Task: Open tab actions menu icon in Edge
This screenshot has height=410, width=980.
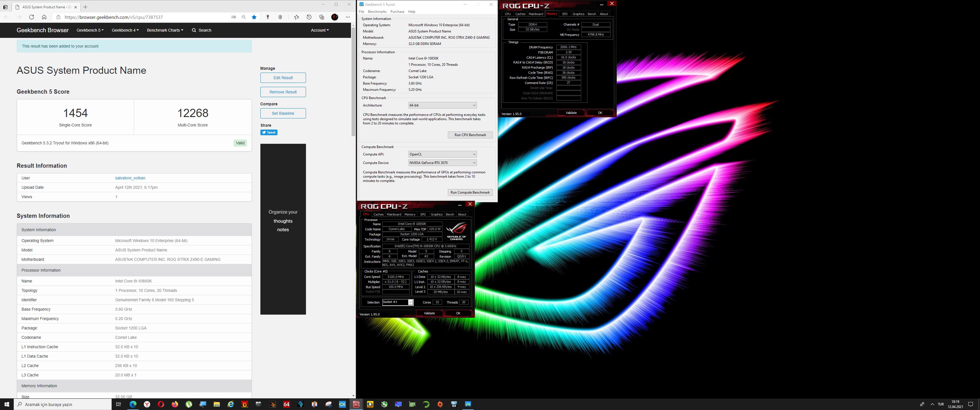Action: coord(5,7)
